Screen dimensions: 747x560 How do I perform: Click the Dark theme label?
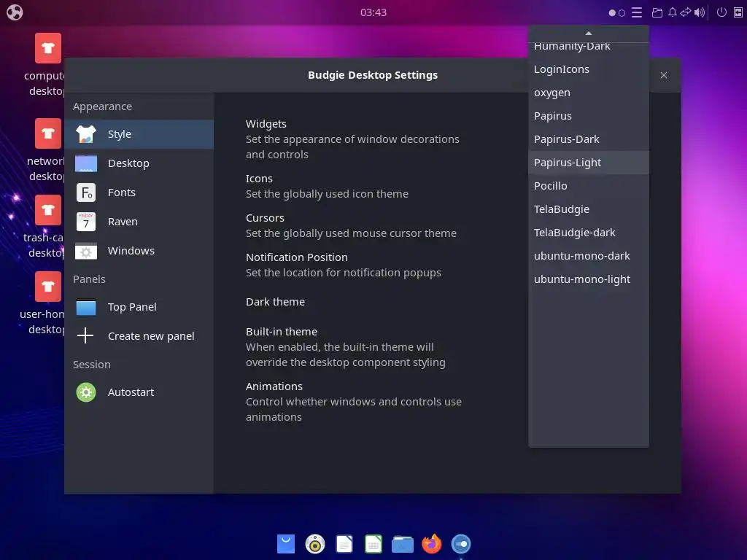click(275, 302)
